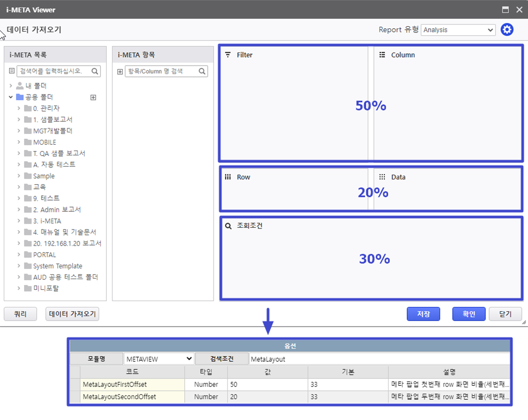This screenshot has width=528, height=420.
Task: Click the 저장 button
Action: [423, 314]
